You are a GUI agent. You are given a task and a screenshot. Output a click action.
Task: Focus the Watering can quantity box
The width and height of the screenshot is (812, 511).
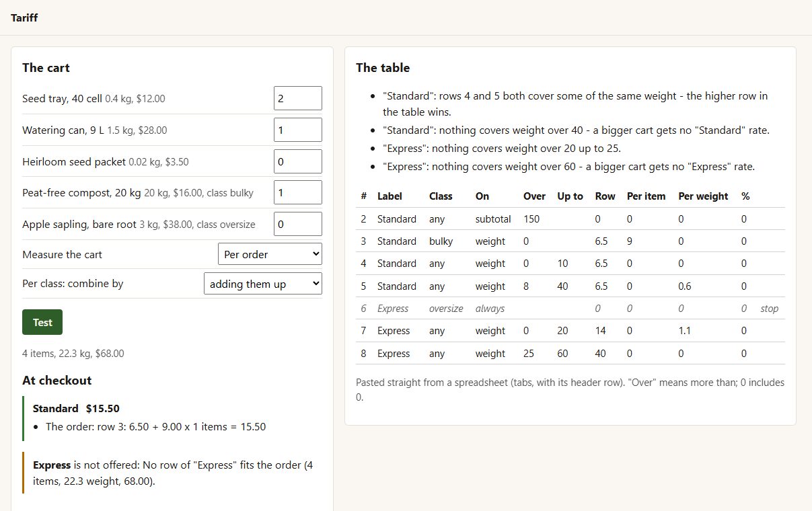(x=298, y=130)
